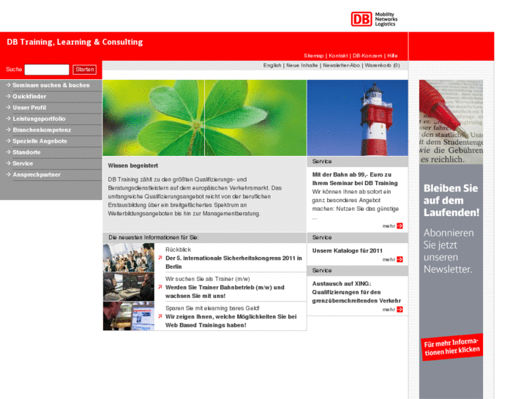This screenshot has height=399, width=532.
Task: Open Unsere Kataloge für 2011 headline
Action: [347, 250]
